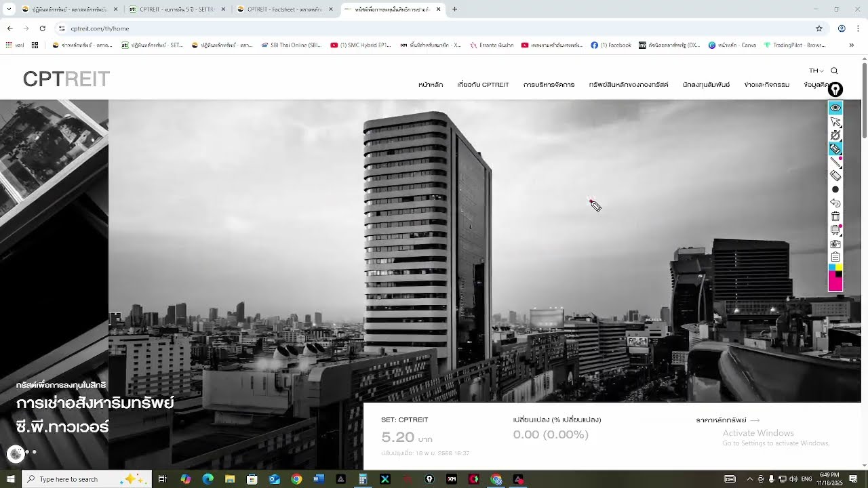Open ข่าวและกิจกรรม menu item
Viewport: 868px width, 488px height.
pos(766,85)
